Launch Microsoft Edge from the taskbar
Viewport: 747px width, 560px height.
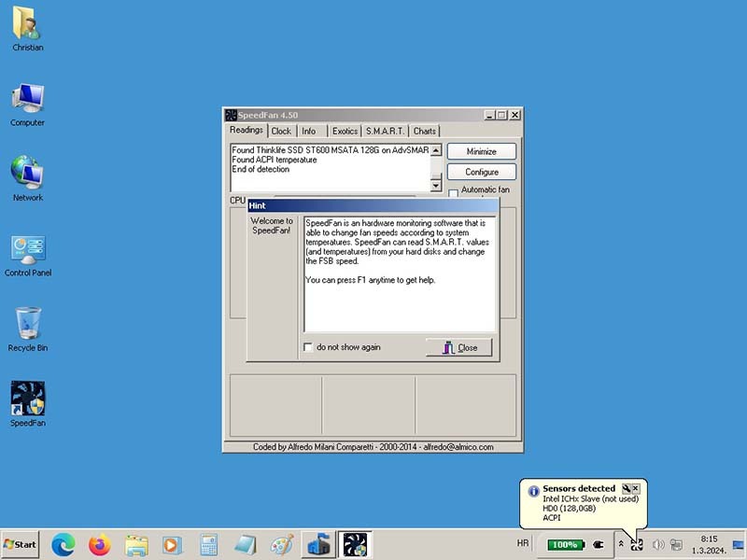click(x=63, y=544)
